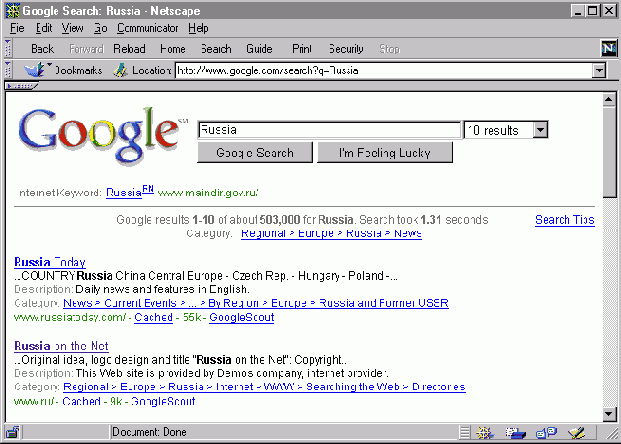This screenshot has width=621, height=444.
Task: Open the Help menu
Action: [198, 28]
